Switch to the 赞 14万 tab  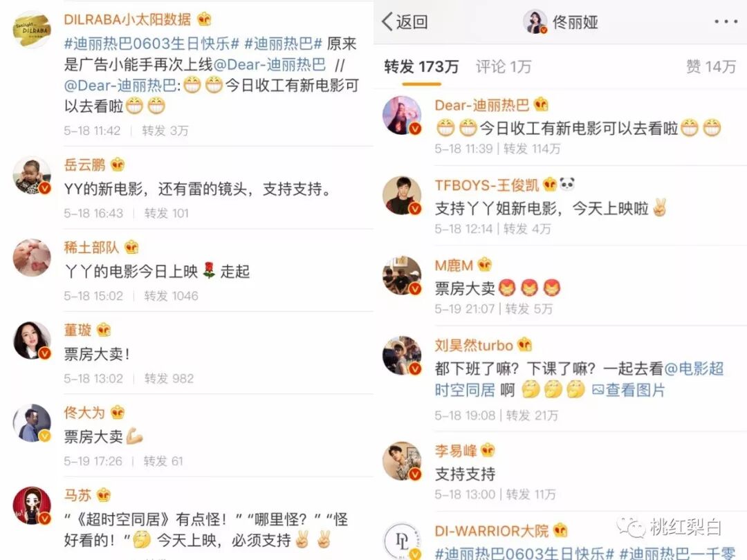click(711, 66)
